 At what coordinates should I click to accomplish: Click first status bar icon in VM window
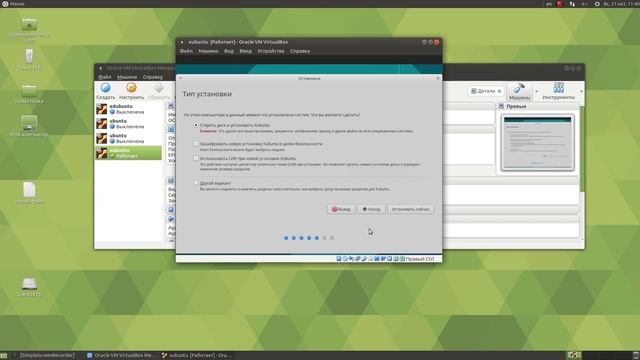click(x=338, y=259)
